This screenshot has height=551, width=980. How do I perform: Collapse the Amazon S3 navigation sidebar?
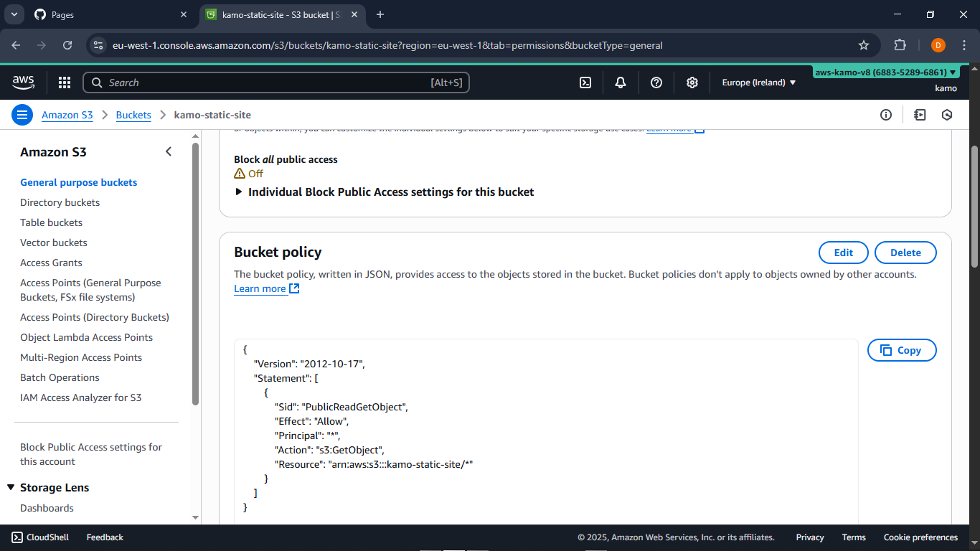[169, 151]
